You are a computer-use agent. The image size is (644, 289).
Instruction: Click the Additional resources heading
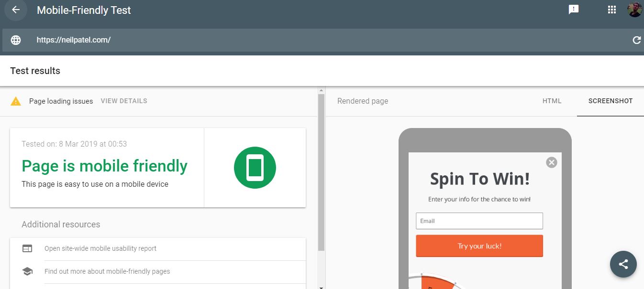[x=61, y=225]
